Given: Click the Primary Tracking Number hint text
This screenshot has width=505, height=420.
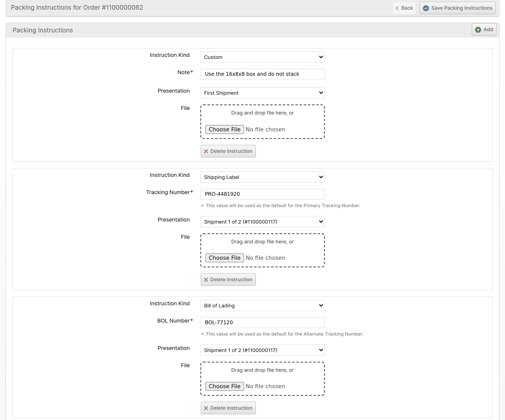Looking at the screenshot, I should (283, 205).
